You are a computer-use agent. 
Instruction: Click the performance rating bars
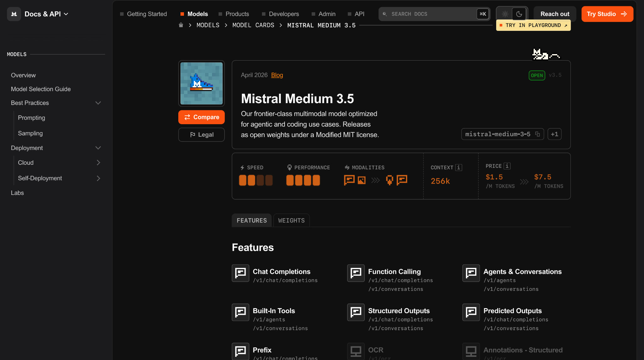click(x=303, y=180)
